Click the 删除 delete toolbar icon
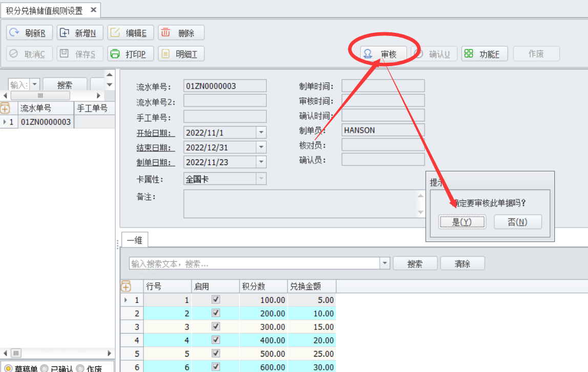588x372 pixels. 166,33
